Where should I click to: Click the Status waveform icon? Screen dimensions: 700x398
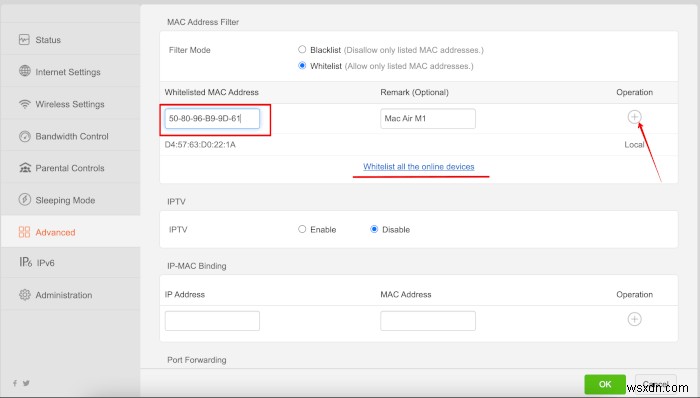(x=24, y=39)
